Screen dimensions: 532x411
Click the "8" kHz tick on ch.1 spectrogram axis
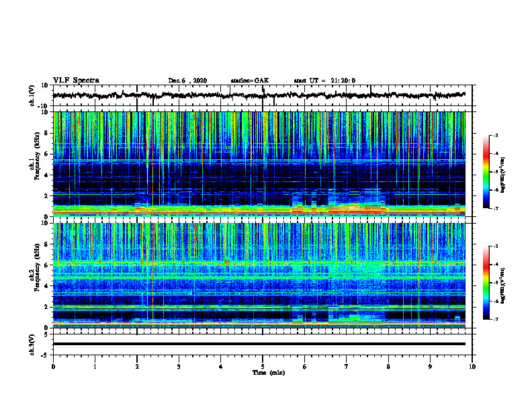[x=46, y=133]
